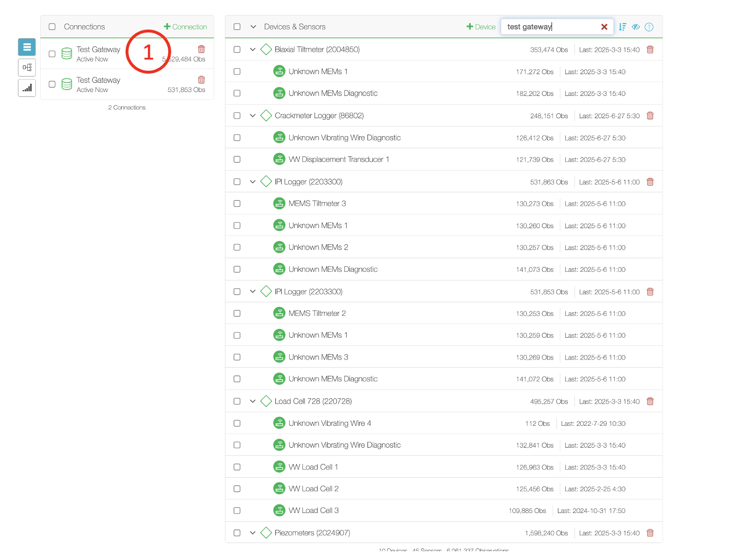Image resolution: width=730 pixels, height=560 pixels.
Task: Toggle the hidden items eye icon
Action: point(635,27)
